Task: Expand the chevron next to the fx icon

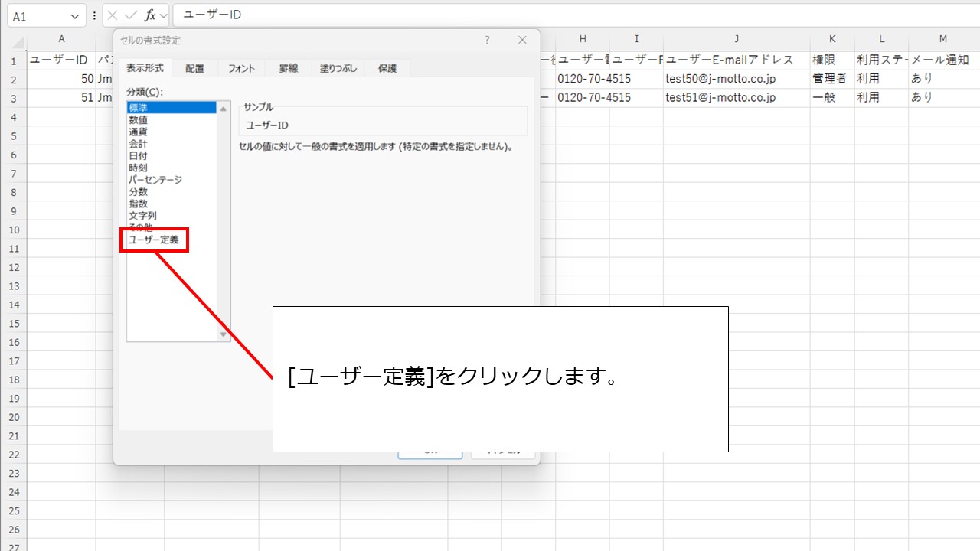Action: [x=164, y=15]
